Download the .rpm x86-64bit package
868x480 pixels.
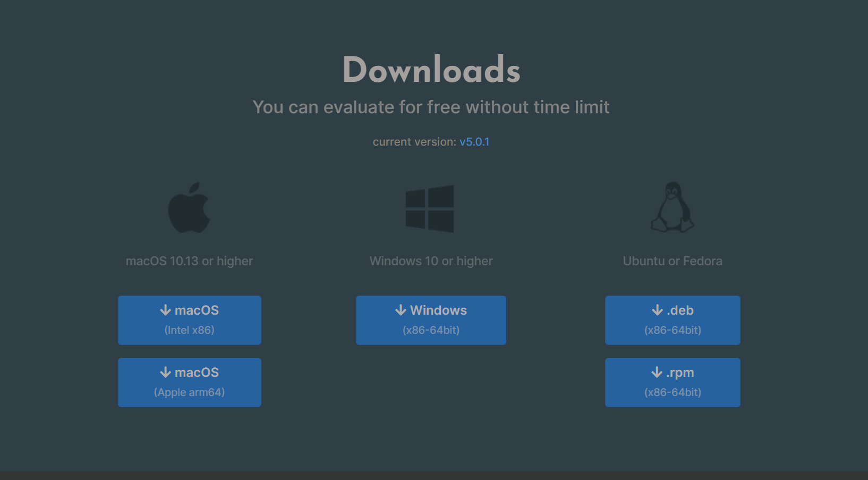(673, 382)
